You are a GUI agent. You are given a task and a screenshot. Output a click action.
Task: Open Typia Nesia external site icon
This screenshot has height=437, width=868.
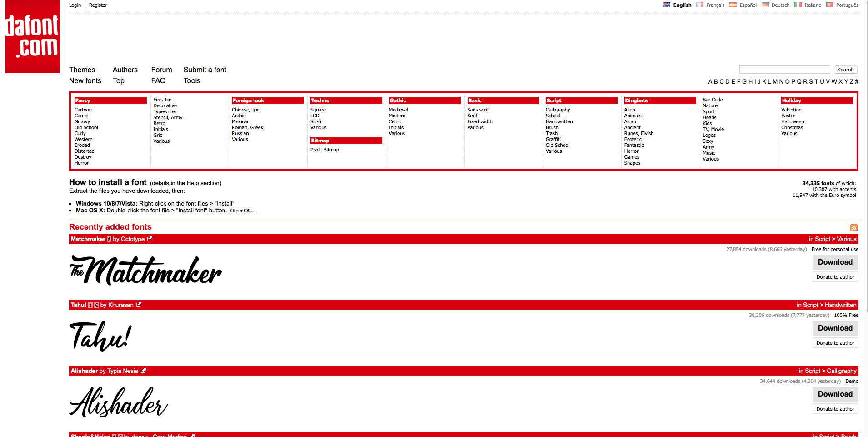[x=143, y=371]
